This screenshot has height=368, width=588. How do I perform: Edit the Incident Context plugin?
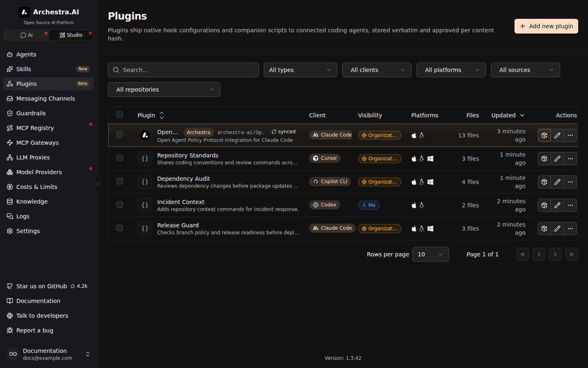click(x=557, y=205)
